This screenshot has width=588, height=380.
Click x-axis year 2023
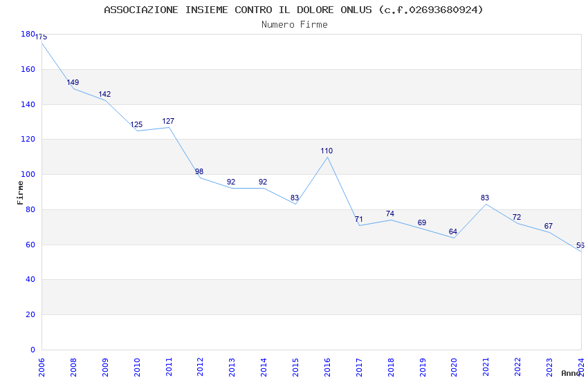(549, 368)
